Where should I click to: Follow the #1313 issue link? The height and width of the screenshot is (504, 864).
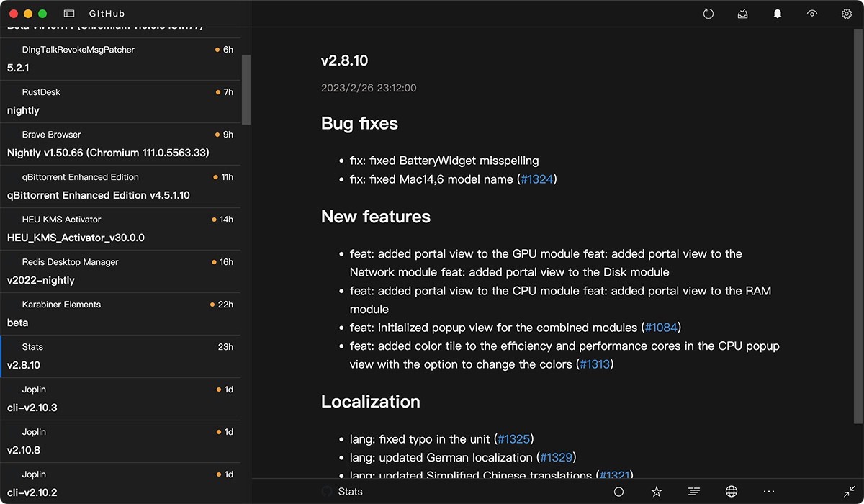595,364
